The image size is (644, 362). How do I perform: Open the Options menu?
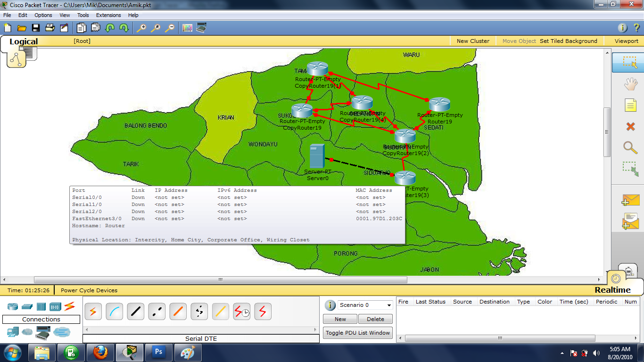[43, 15]
